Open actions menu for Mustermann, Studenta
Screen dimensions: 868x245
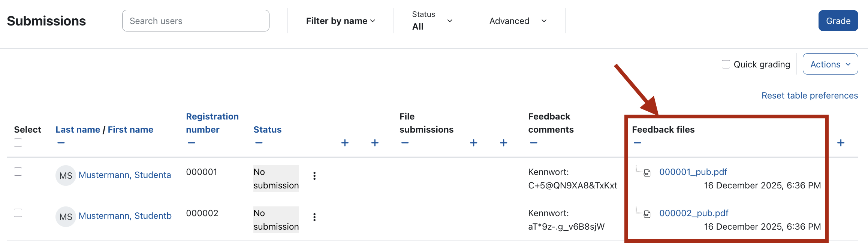[314, 176]
